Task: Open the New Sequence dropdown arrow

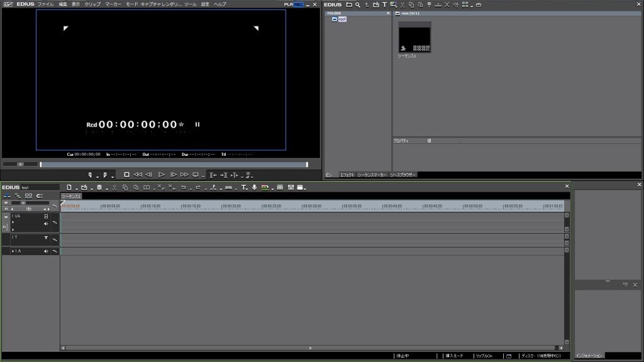Action: [x=76, y=189]
